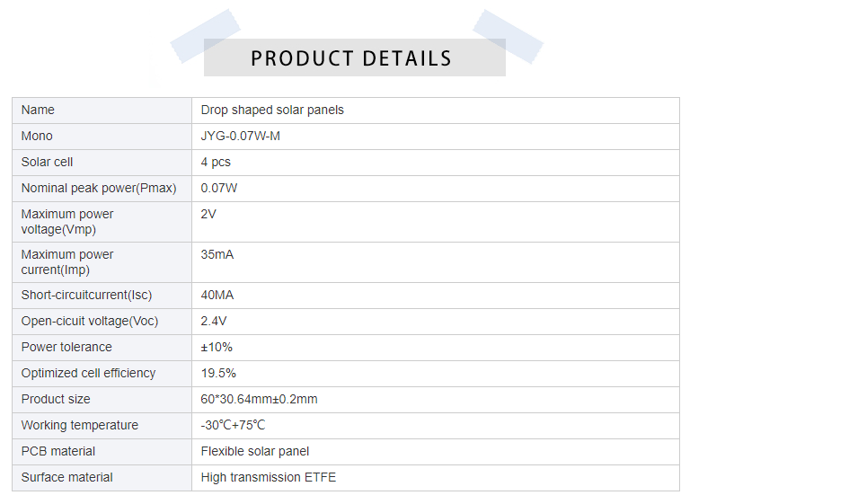858x504 pixels.
Task: Click the Optimized cell efficiency label
Action: click(x=88, y=374)
